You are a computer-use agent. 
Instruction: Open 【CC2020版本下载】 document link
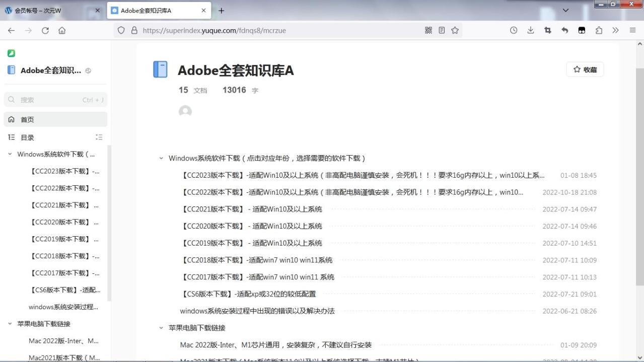pos(251,226)
